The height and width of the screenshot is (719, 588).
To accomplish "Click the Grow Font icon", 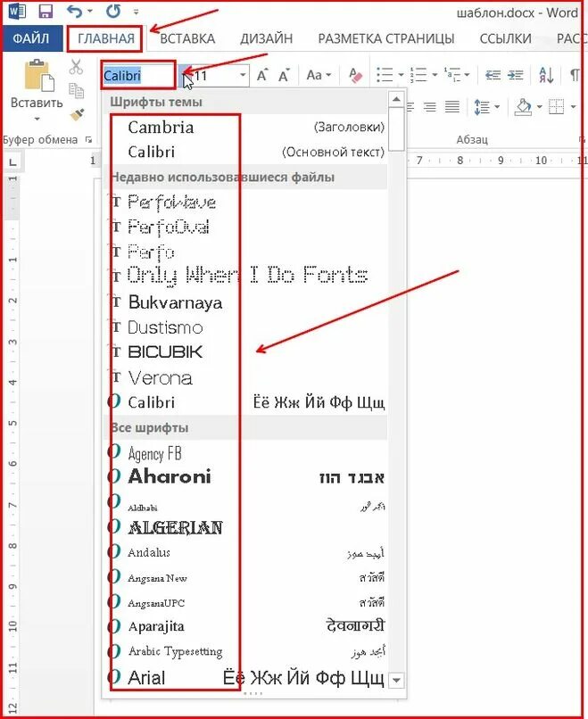I will pyautogui.click(x=262, y=75).
